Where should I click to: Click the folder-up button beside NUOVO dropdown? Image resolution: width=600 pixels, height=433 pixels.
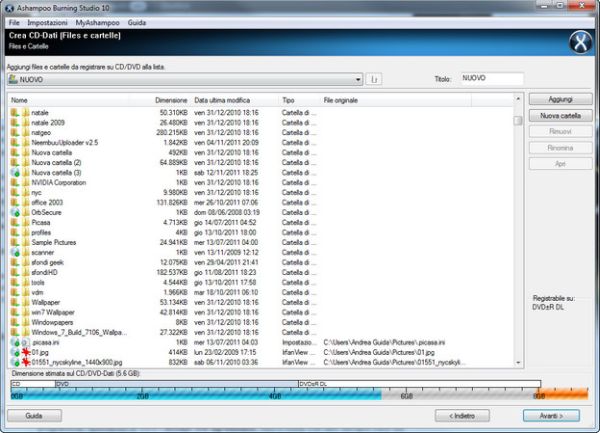click(x=374, y=79)
